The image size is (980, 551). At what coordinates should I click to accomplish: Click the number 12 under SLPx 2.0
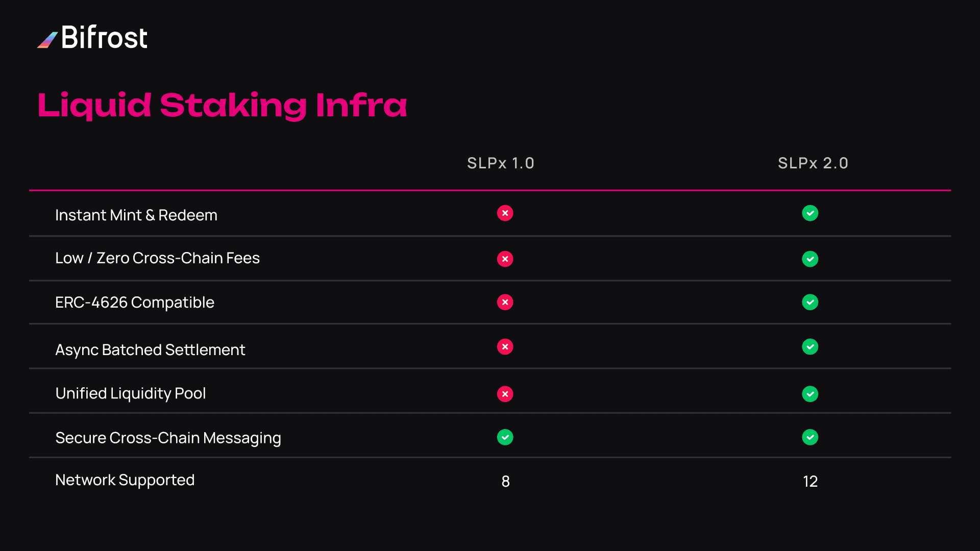[810, 482]
